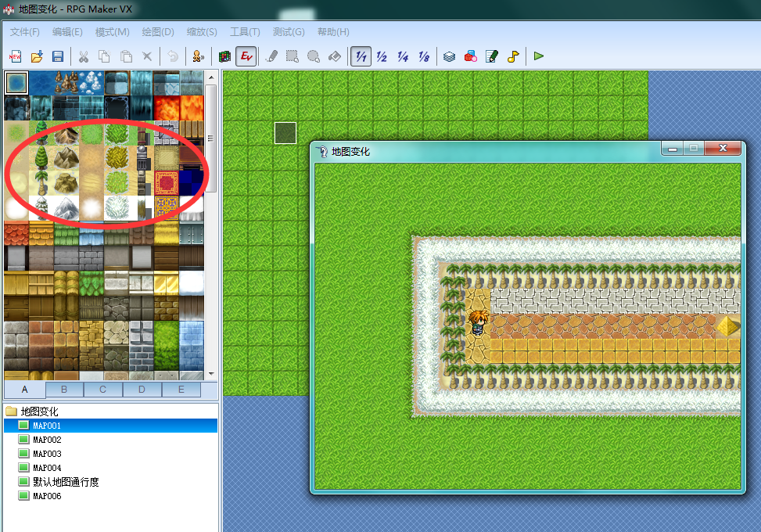Click the tileset palette scrollbar thumb

coord(211,138)
